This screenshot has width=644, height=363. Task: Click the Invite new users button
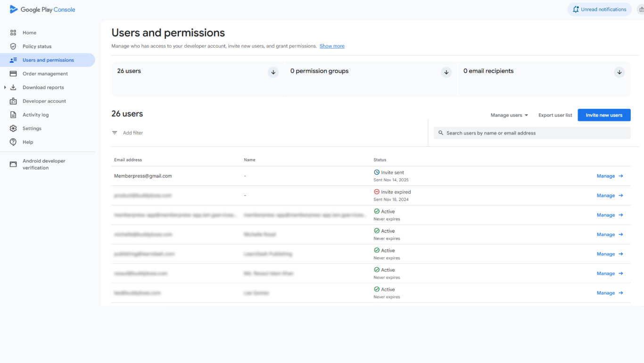(x=604, y=115)
